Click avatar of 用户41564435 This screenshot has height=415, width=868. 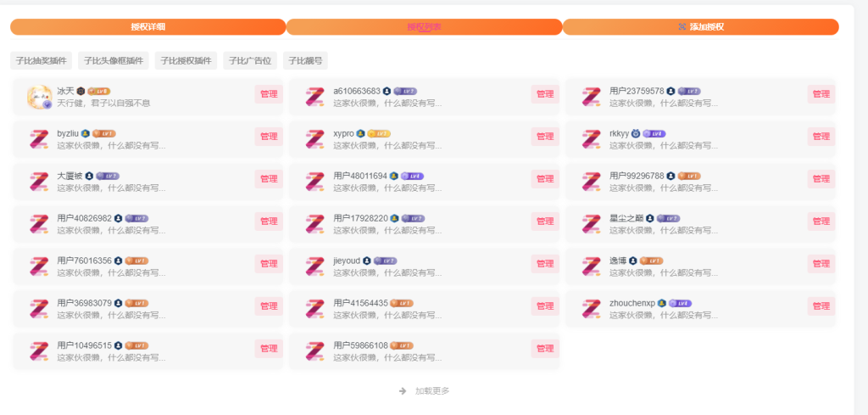(315, 309)
